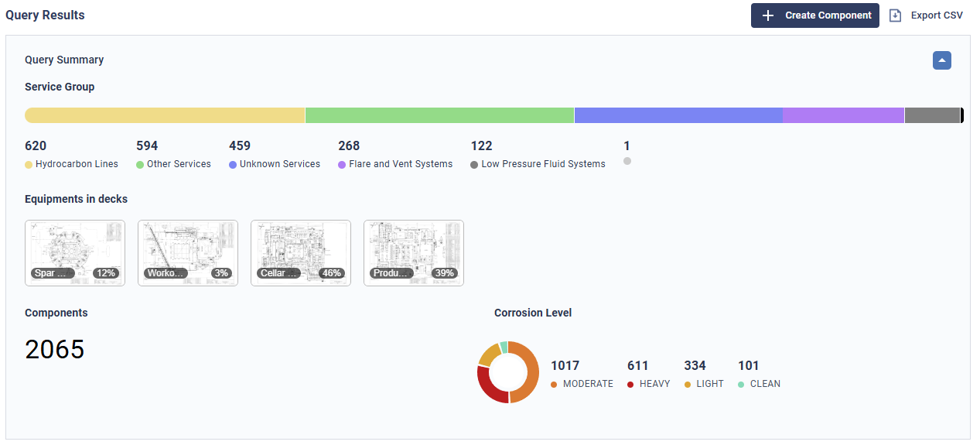
Task: Open the Workover deck thumbnail at 3%
Action: point(188,253)
